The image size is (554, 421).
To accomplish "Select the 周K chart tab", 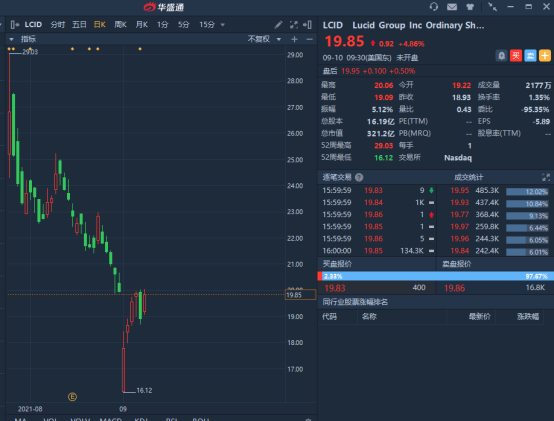I will point(120,25).
